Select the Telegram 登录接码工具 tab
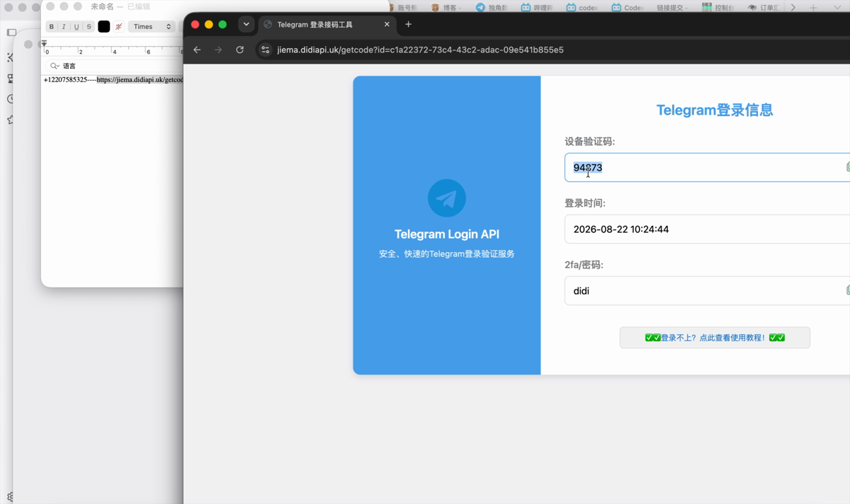 point(327,24)
